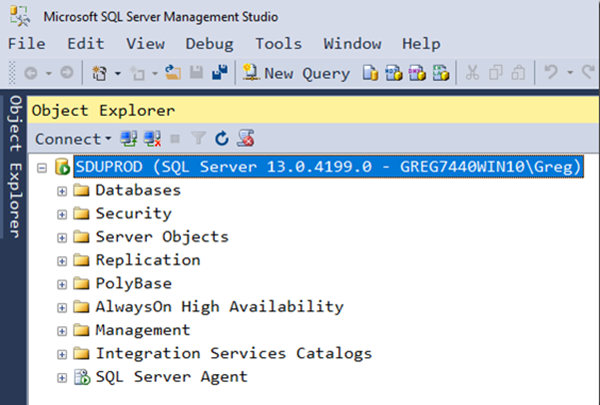Click the vertical Object Explorer side tab
The height and width of the screenshot is (405, 600).
point(15,167)
